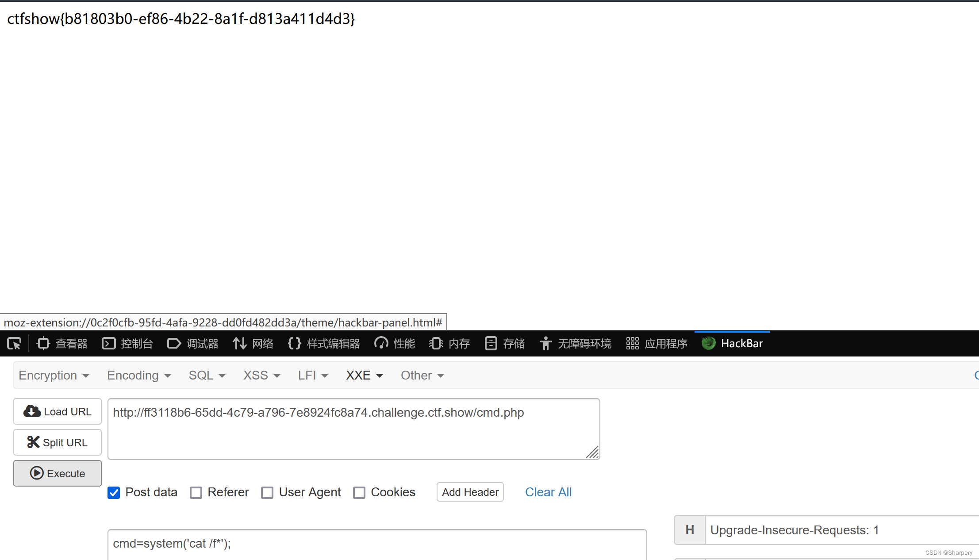Switch to the Storage (存储) tab

pyautogui.click(x=505, y=344)
